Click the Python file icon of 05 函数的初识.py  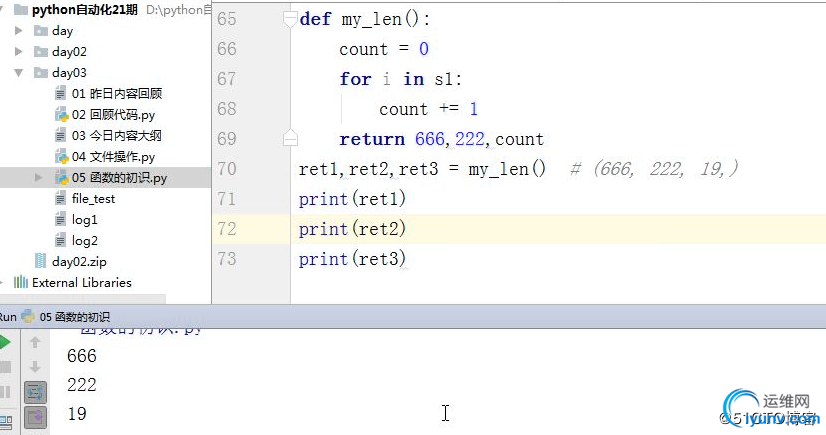pos(62,177)
